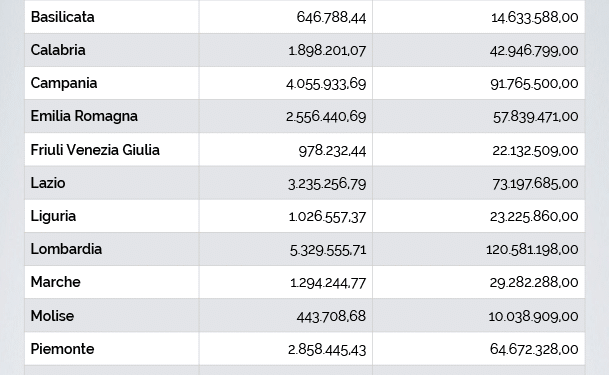
Task: Select the Piemonte row label
Action: pos(62,349)
